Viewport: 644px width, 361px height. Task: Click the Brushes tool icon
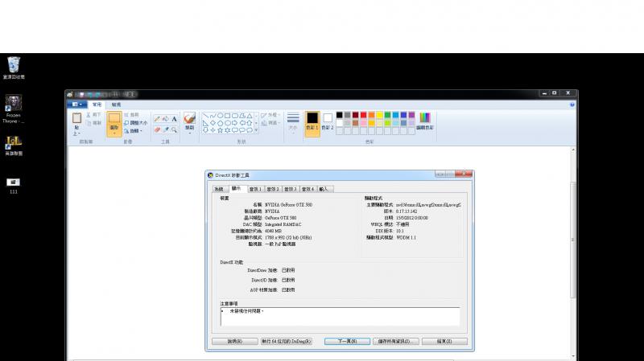(x=189, y=118)
